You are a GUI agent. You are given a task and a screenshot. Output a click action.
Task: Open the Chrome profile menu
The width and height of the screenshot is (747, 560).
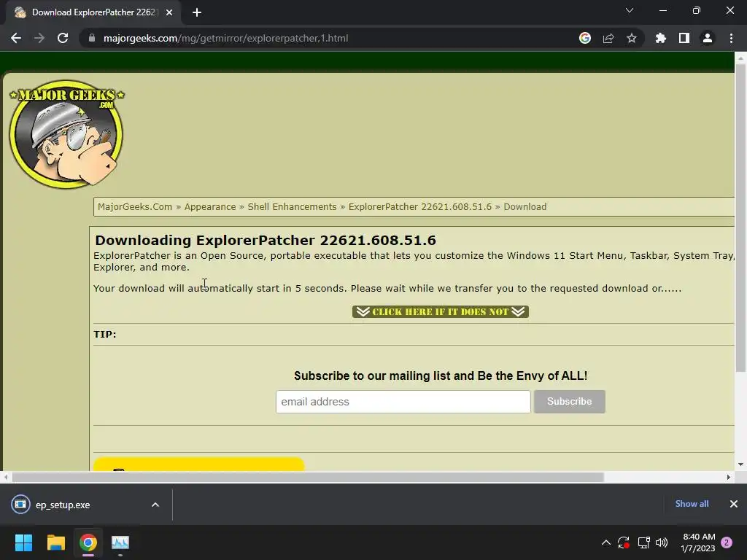[x=708, y=38]
